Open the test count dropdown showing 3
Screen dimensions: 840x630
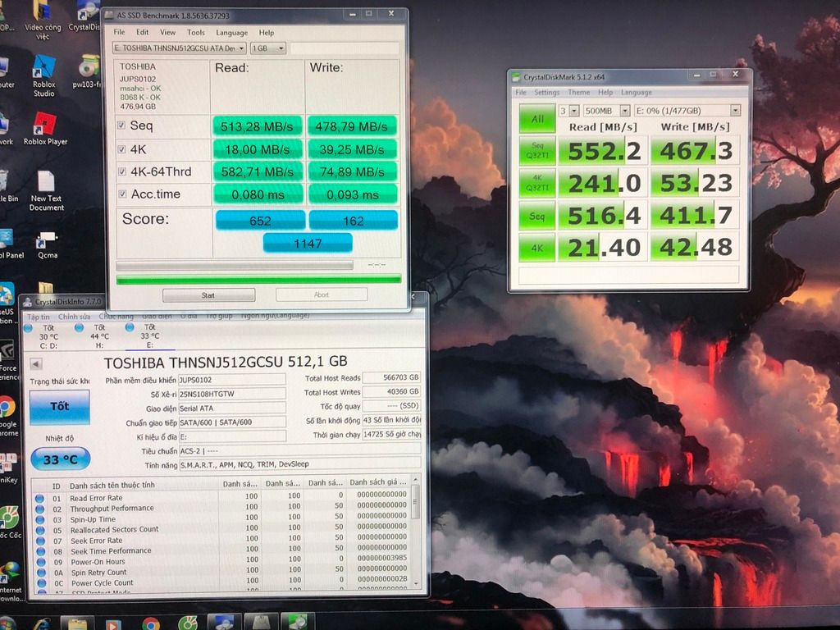coord(568,111)
